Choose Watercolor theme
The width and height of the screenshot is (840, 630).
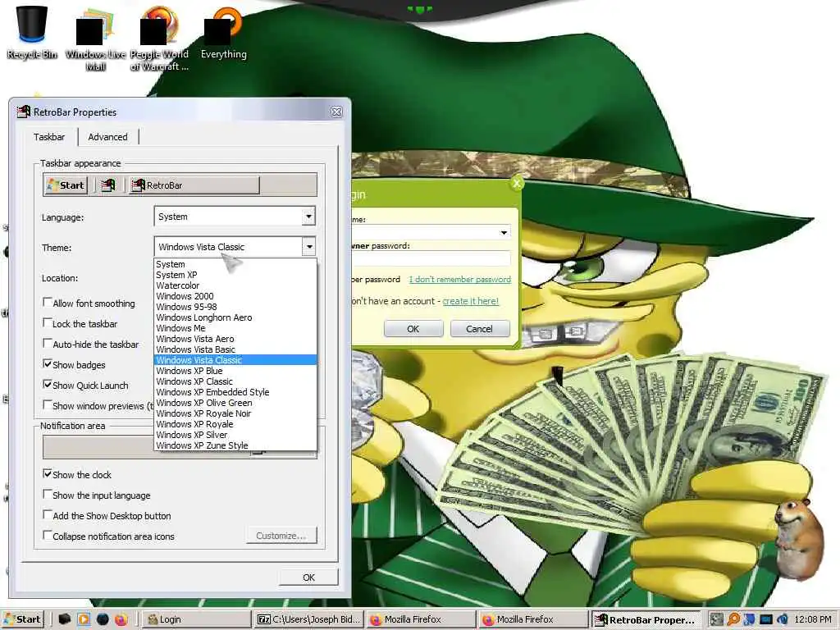(x=235, y=285)
